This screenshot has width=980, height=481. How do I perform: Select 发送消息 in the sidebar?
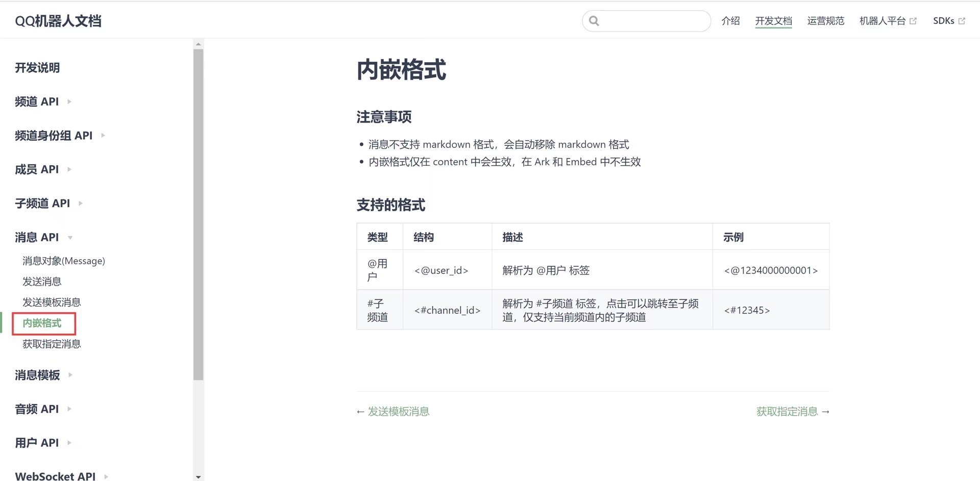point(42,281)
